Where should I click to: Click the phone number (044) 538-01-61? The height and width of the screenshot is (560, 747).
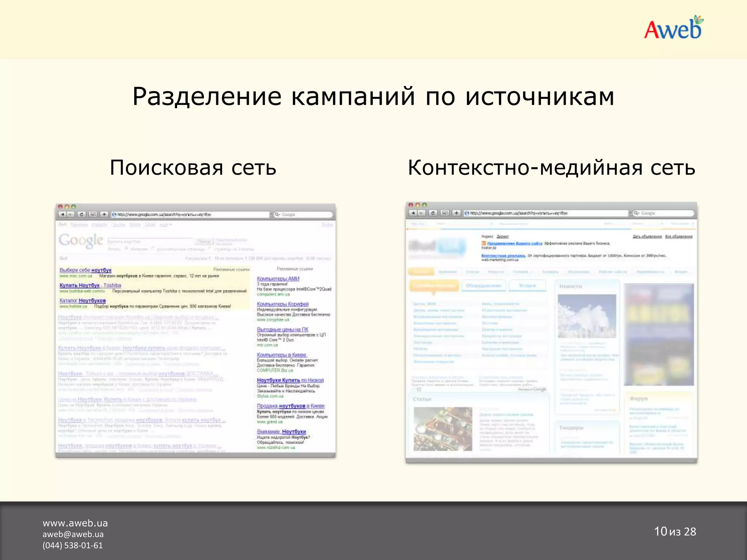point(73,545)
